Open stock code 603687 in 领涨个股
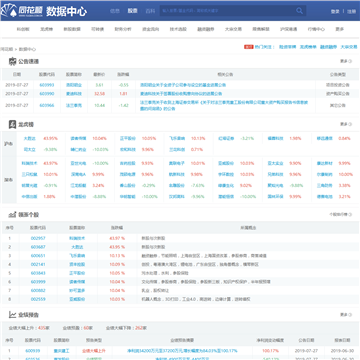The width and height of the screenshot is (360, 360). click(x=38, y=247)
